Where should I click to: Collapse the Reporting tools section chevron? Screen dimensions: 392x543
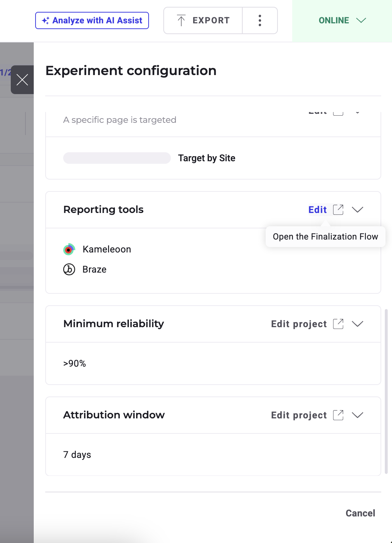click(x=358, y=210)
